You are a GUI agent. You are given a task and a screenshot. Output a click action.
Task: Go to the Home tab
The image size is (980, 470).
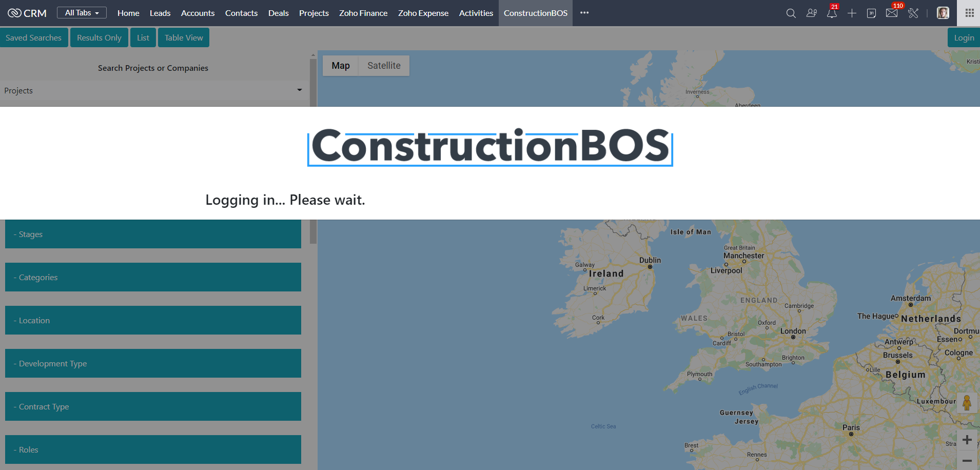[128, 13]
